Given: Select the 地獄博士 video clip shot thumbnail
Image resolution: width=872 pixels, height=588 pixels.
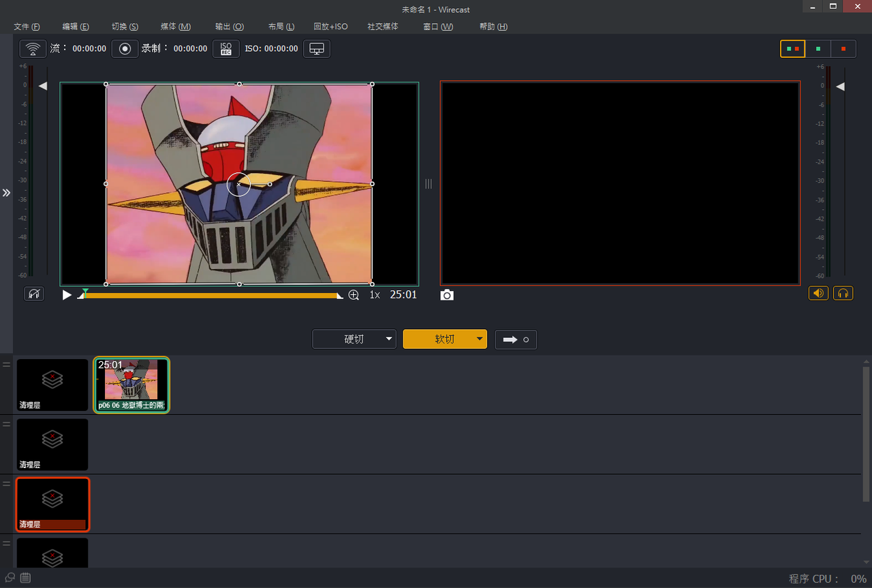Looking at the screenshot, I should (x=131, y=385).
